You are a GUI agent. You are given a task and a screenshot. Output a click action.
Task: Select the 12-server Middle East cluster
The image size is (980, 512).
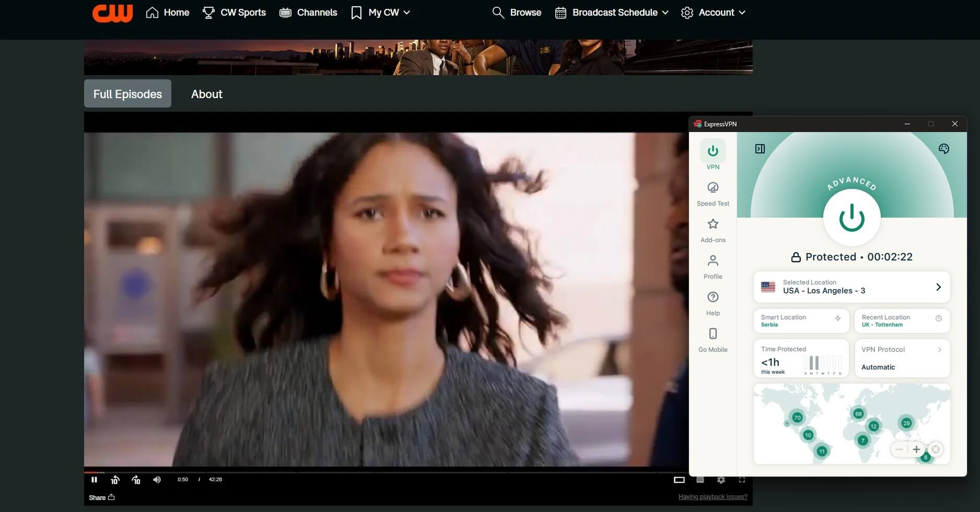pos(873,426)
